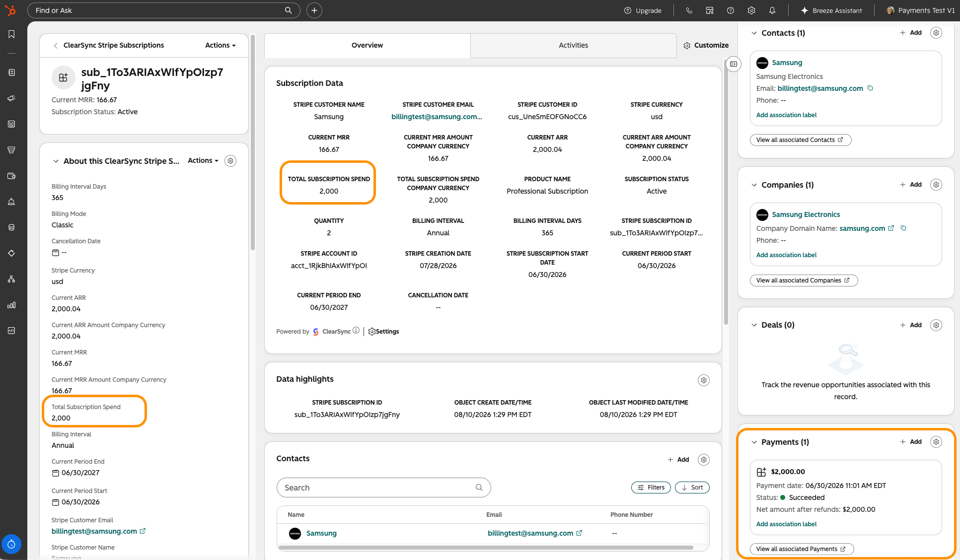Collapse the Payments (1) sidebar card

754,442
